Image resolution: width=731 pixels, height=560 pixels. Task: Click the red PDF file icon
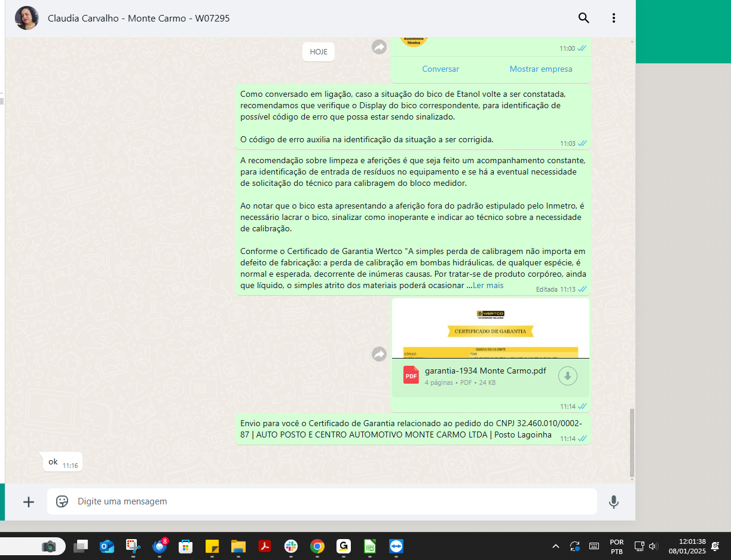[x=411, y=375]
